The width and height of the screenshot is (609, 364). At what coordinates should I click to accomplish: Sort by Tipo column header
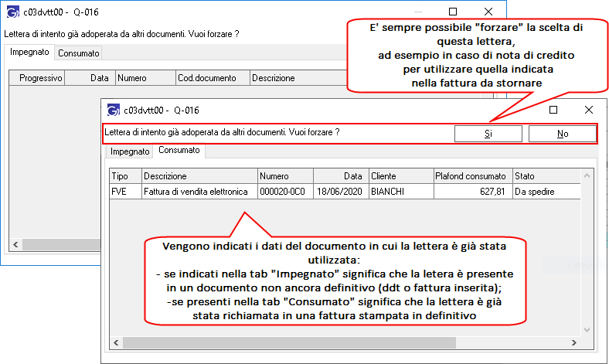point(125,176)
